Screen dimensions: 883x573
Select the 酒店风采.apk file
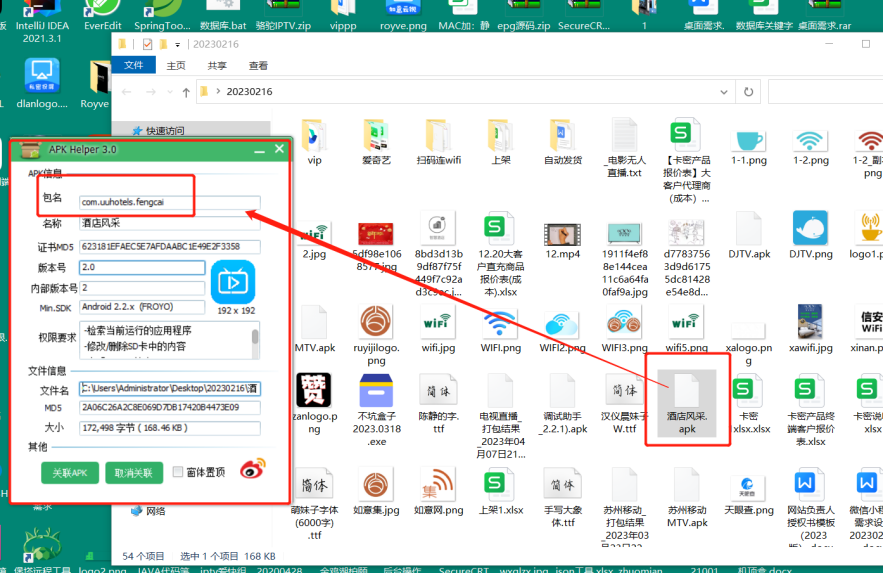[687, 404]
